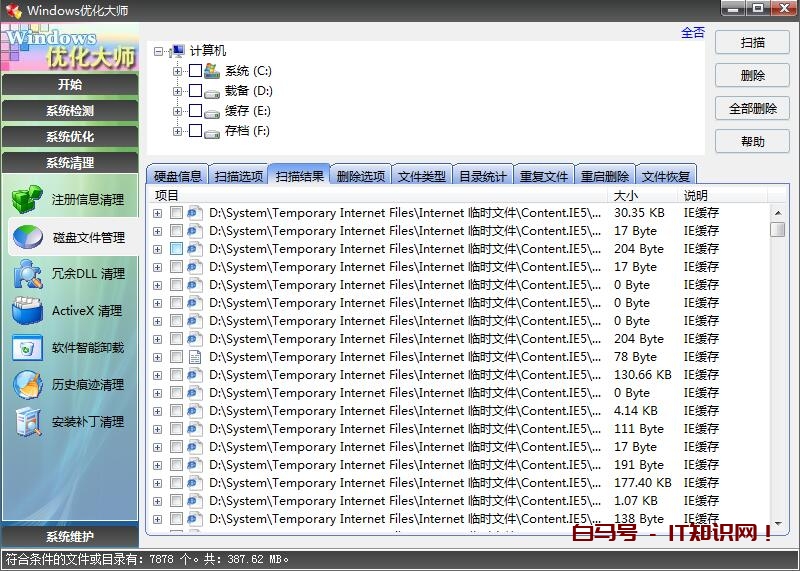Open 安装补丁清理 patch cleanup icon
The width and height of the screenshot is (800, 571).
click(x=27, y=422)
